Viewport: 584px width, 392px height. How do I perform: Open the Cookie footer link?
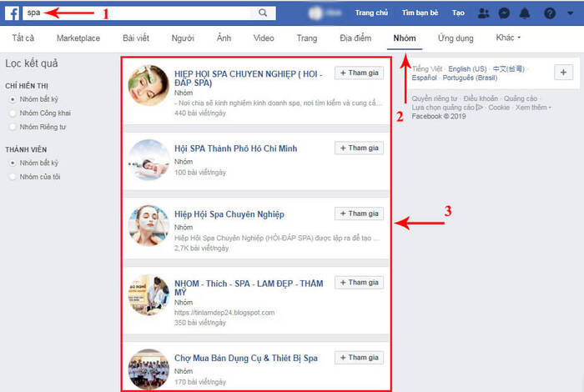click(x=499, y=108)
